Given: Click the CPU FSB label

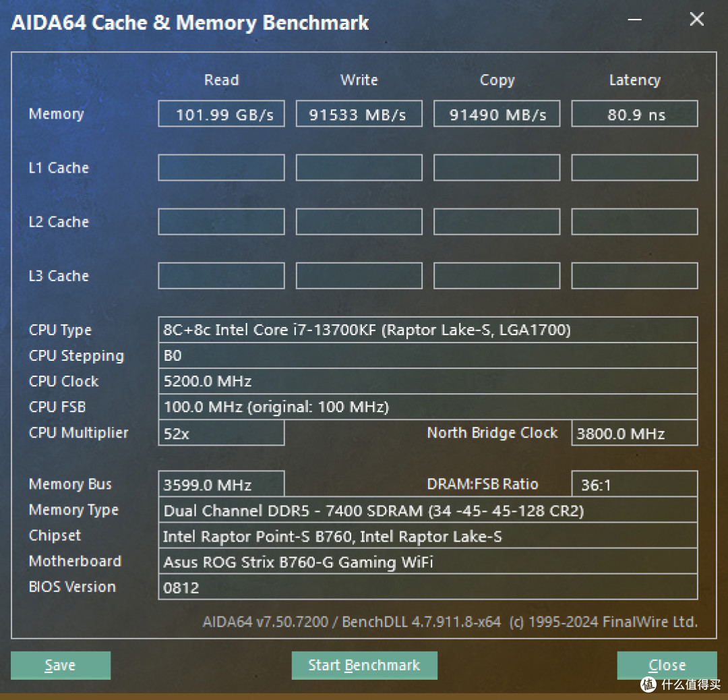Looking at the screenshot, I should [x=57, y=407].
